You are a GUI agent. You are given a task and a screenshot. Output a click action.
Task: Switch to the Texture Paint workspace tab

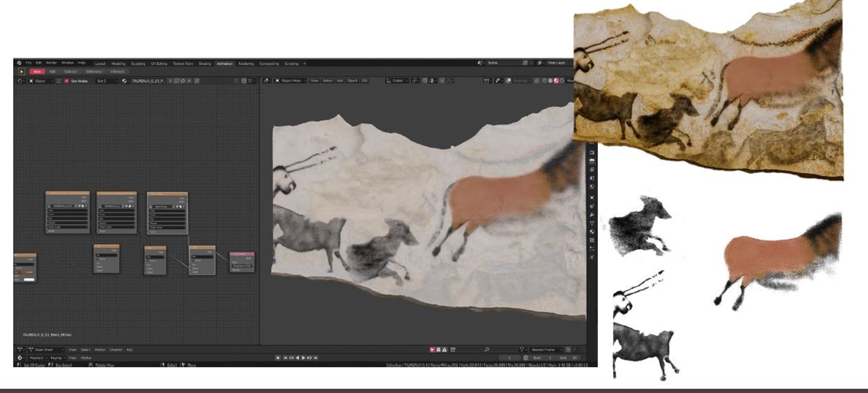183,63
